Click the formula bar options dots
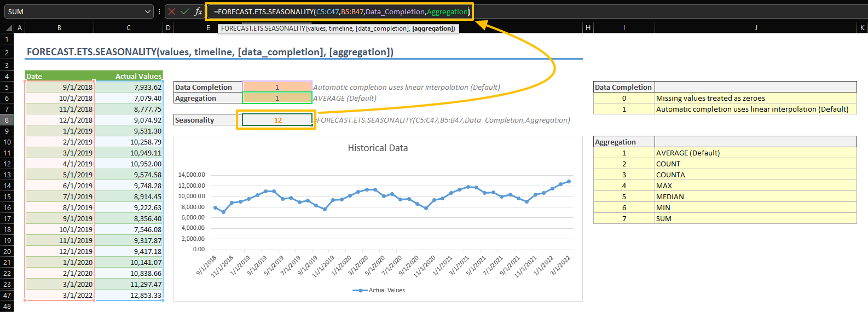Screen dimensions: 868x312 tap(159, 11)
